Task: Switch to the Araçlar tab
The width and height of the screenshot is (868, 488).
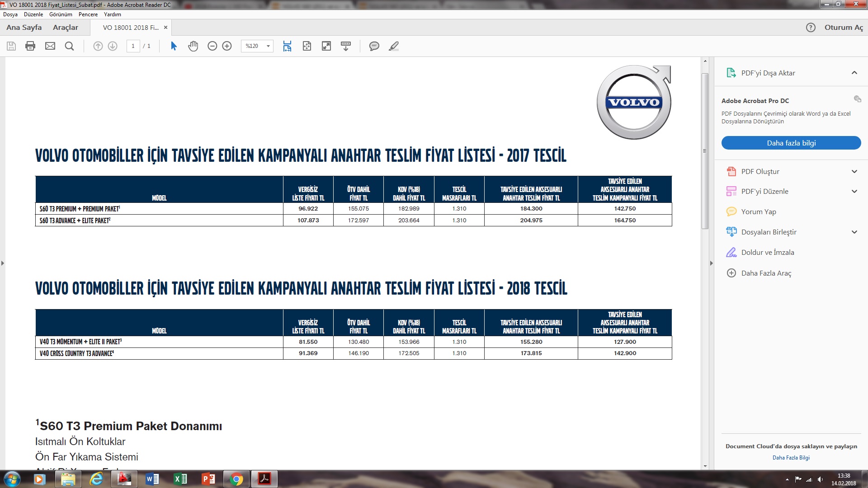Action: [x=66, y=28]
